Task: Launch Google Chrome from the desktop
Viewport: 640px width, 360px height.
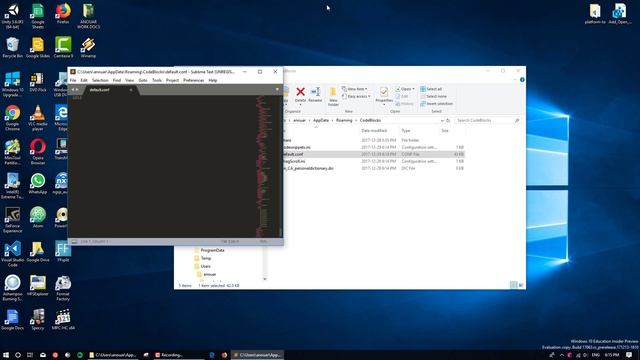Action: 13,118
